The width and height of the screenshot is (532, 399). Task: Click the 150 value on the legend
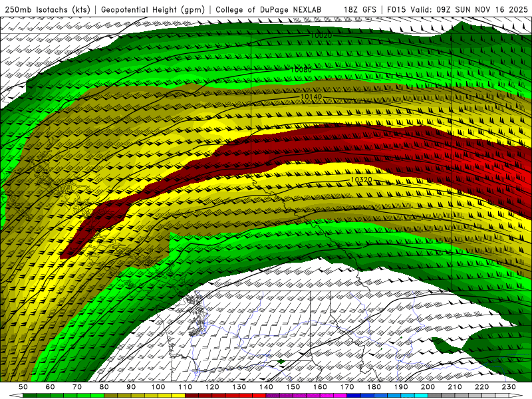pyautogui.click(x=293, y=387)
